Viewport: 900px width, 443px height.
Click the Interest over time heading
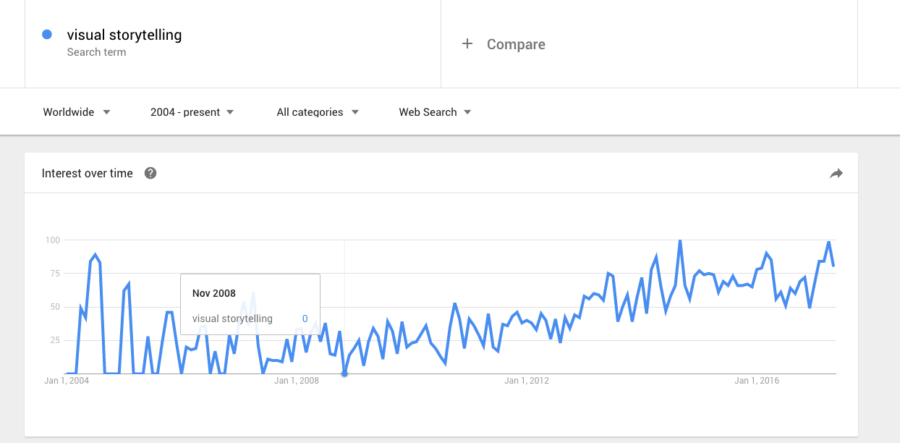click(x=87, y=173)
